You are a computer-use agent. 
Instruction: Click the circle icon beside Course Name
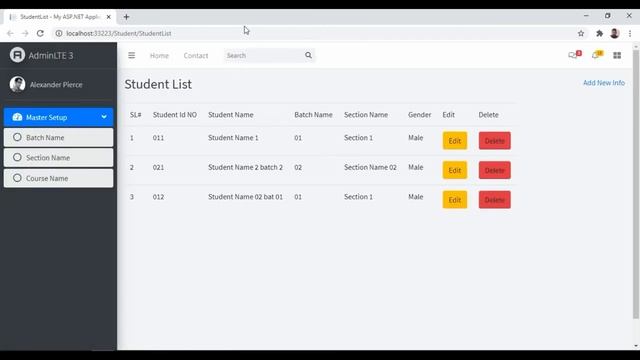click(17, 178)
